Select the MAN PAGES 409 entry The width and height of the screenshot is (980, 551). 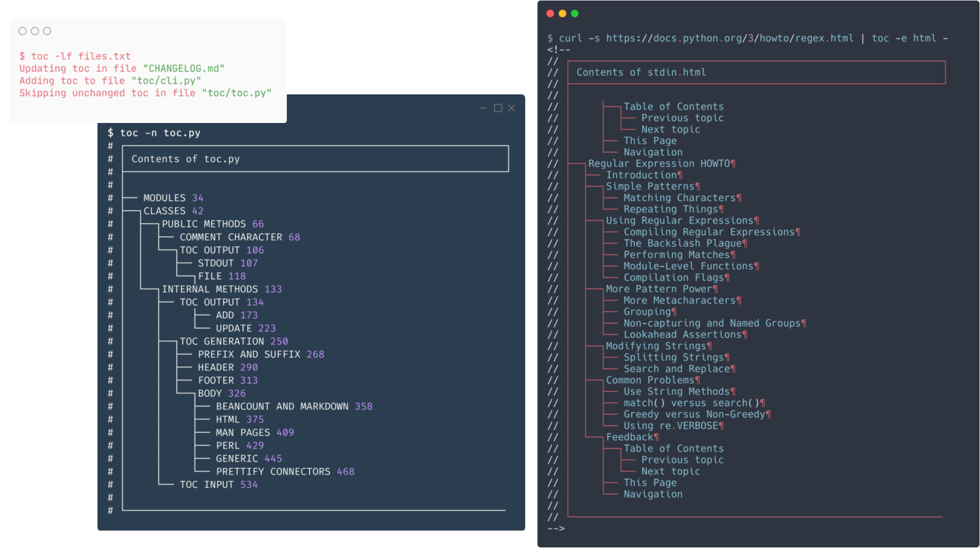pyautogui.click(x=255, y=433)
